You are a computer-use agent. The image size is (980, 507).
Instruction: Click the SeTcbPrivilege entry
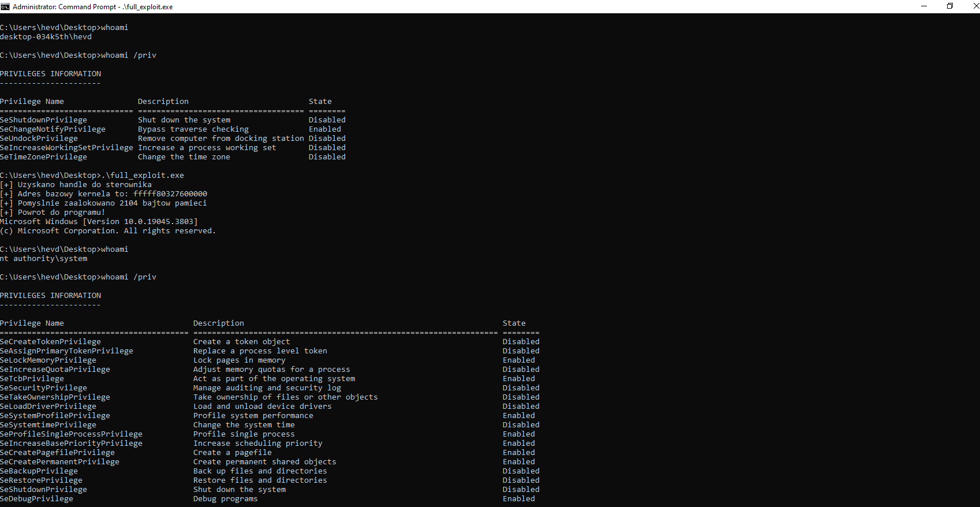coord(32,379)
